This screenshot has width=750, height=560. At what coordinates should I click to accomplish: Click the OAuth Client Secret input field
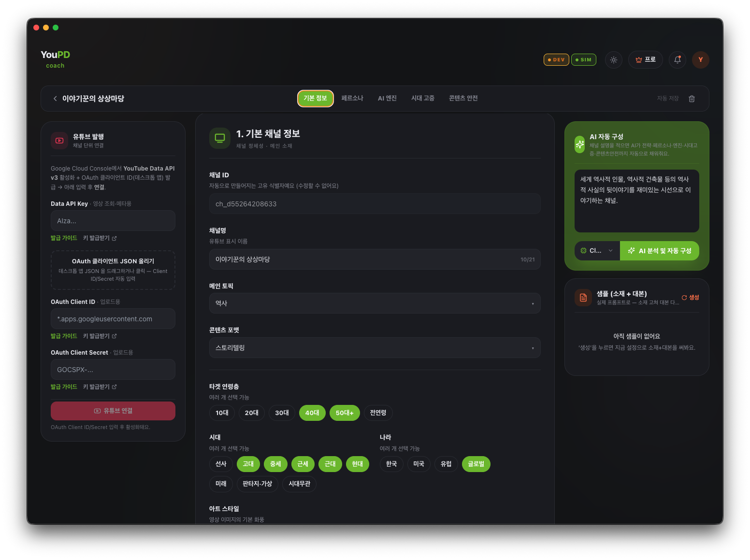[x=113, y=370]
